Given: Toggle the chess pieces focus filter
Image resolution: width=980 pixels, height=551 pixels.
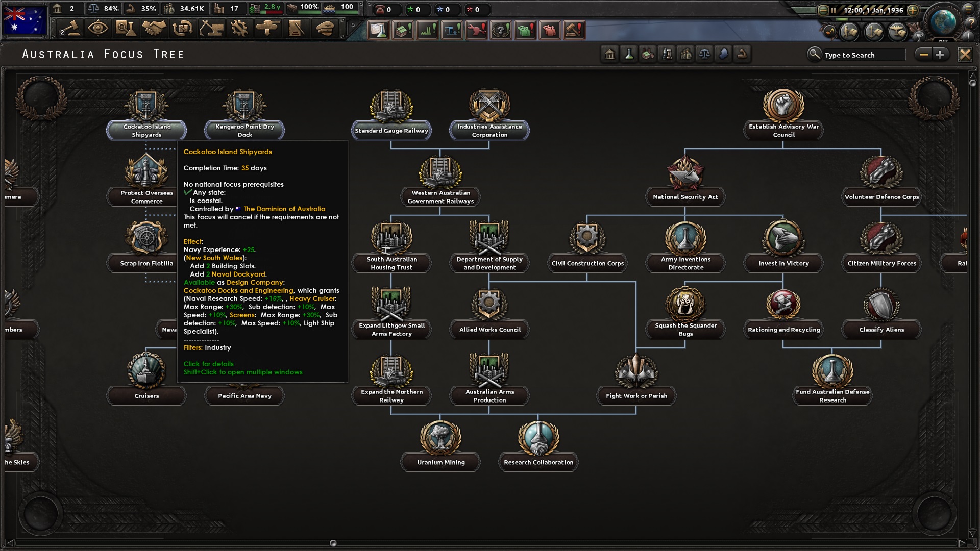Looking at the screenshot, I should point(667,54).
